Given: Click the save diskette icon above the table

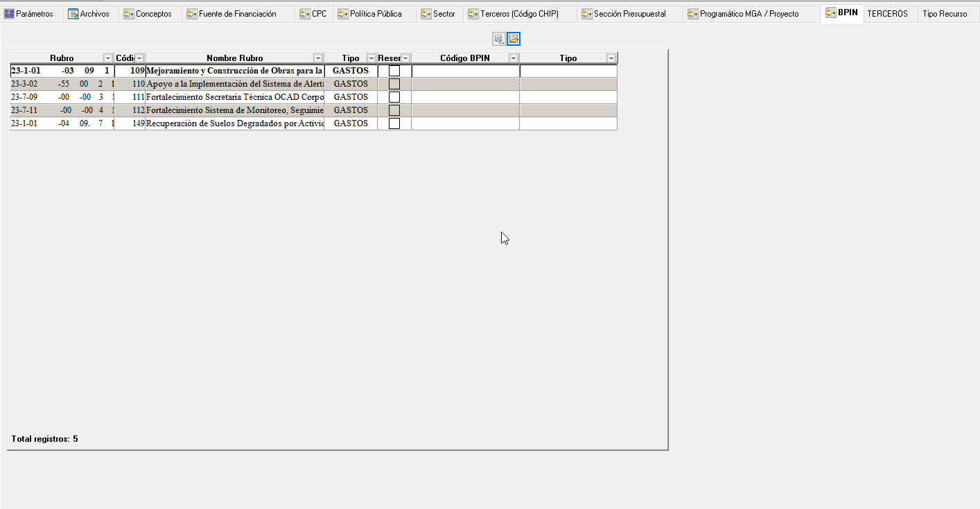Looking at the screenshot, I should (498, 39).
